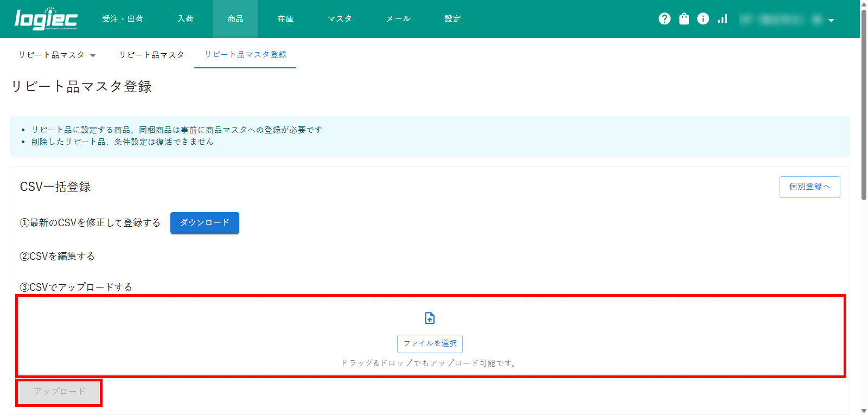Click the bar chart statistics icon

click(x=723, y=19)
